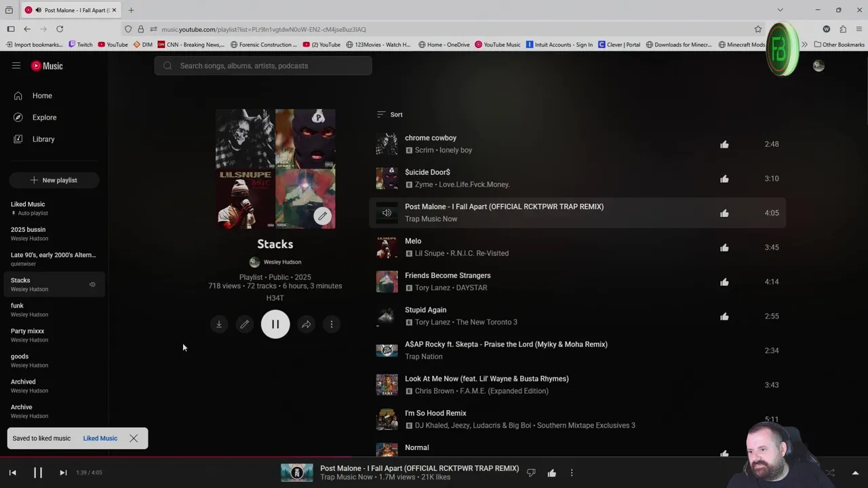Toggle like on chrome cowboy
This screenshot has width=868, height=488.
coord(724,144)
